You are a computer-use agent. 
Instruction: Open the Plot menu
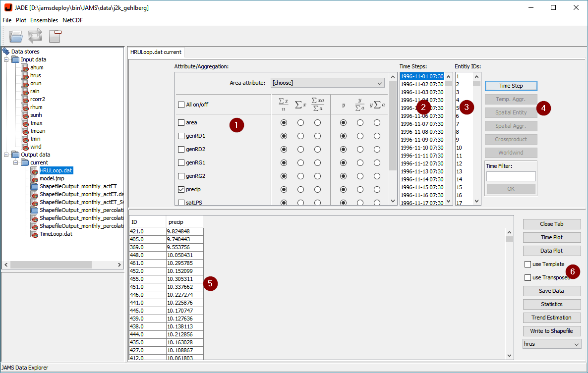click(21, 20)
